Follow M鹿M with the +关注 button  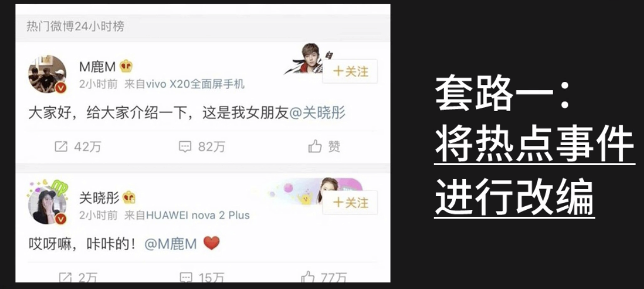click(350, 71)
